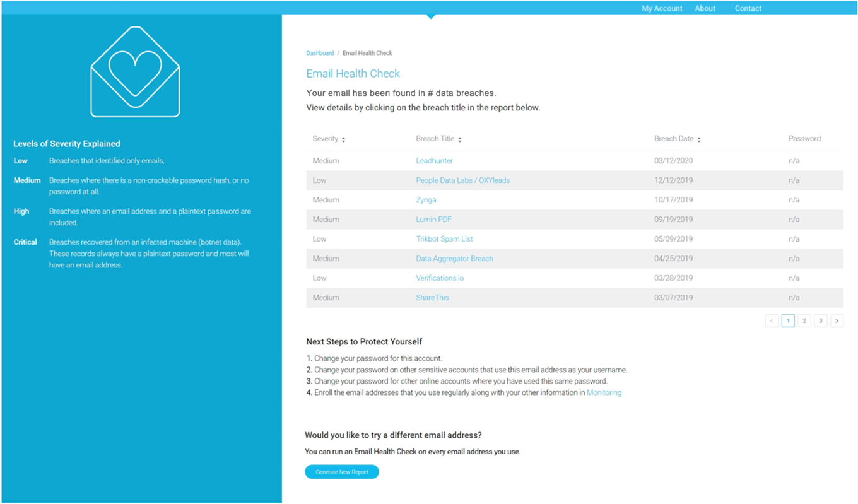The height and width of the screenshot is (504, 858).
Task: Open Lumin PDF breach details
Action: tap(433, 220)
